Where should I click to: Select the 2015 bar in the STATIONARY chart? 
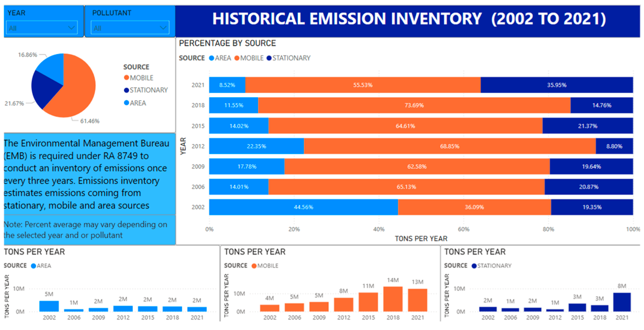577,308
